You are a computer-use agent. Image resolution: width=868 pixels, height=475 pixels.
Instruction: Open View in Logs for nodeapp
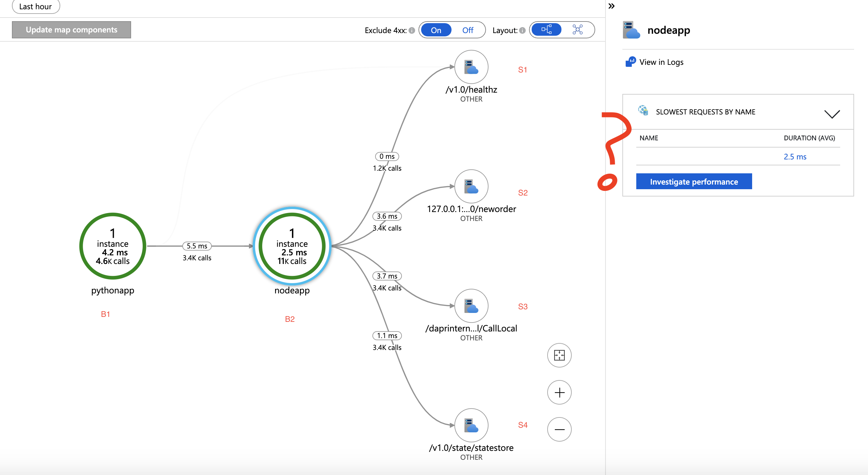click(661, 62)
